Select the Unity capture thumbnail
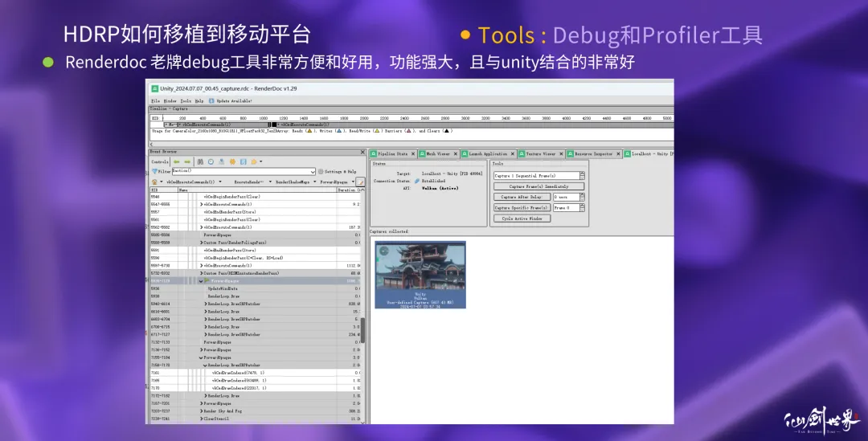Image resolution: width=868 pixels, height=441 pixels. pos(420,275)
